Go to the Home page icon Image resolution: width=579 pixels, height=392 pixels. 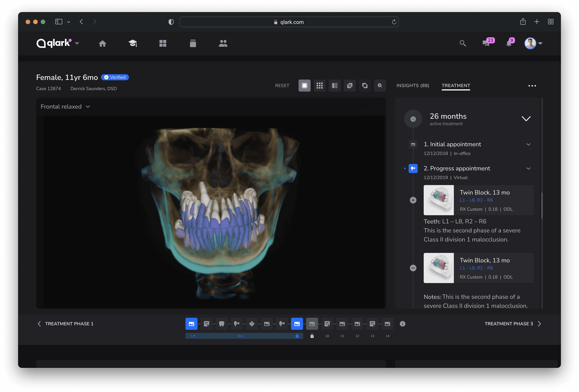(102, 44)
